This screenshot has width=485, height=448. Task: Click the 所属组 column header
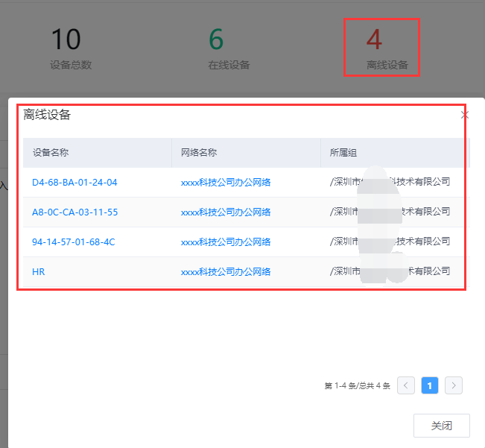(x=343, y=153)
